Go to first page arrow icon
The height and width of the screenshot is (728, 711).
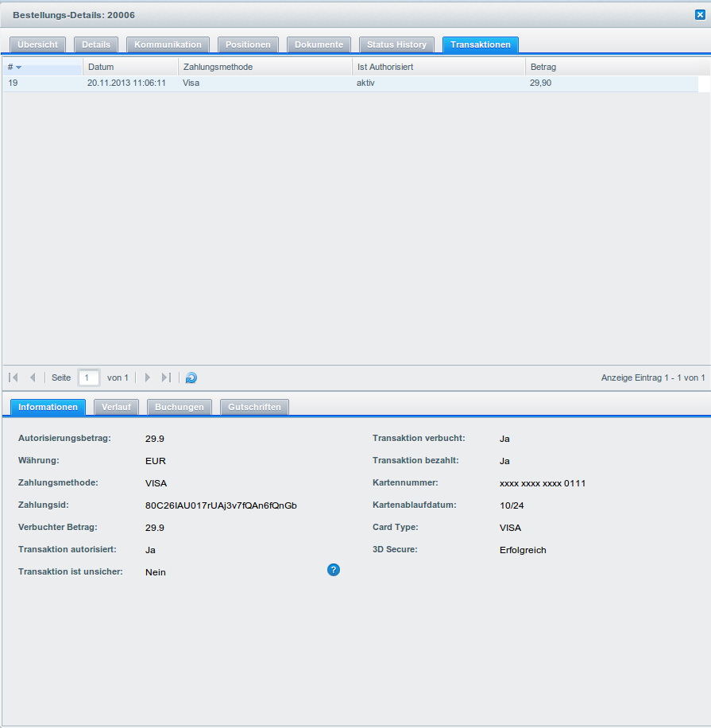pyautogui.click(x=14, y=378)
